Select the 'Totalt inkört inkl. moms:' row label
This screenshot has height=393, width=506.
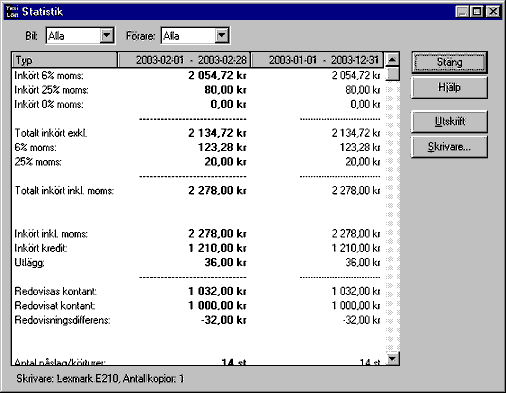click(x=64, y=190)
